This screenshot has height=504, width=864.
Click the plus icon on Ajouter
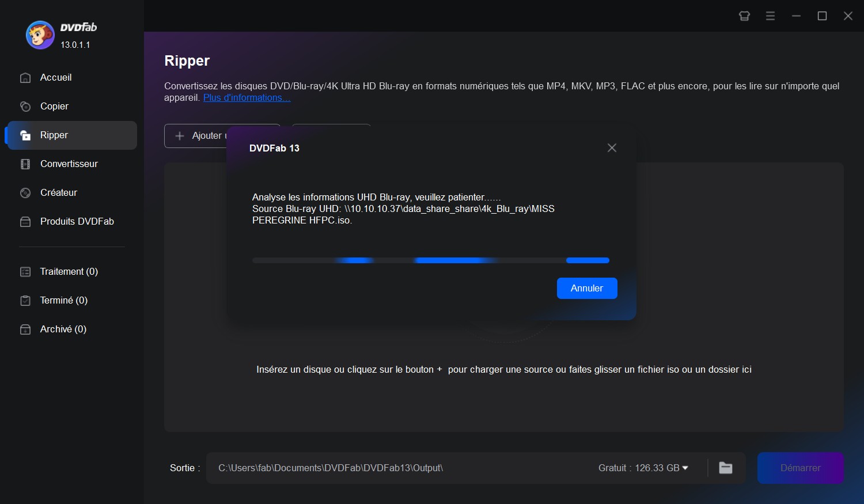click(180, 136)
